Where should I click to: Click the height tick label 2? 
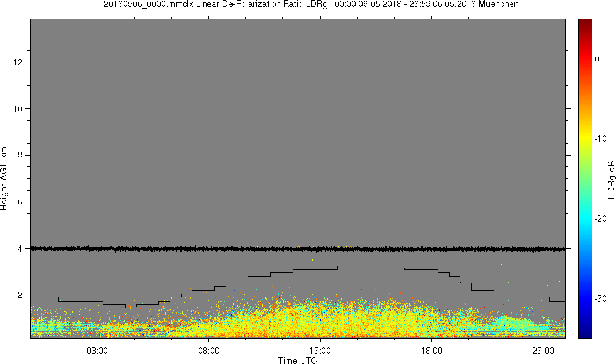click(x=20, y=295)
